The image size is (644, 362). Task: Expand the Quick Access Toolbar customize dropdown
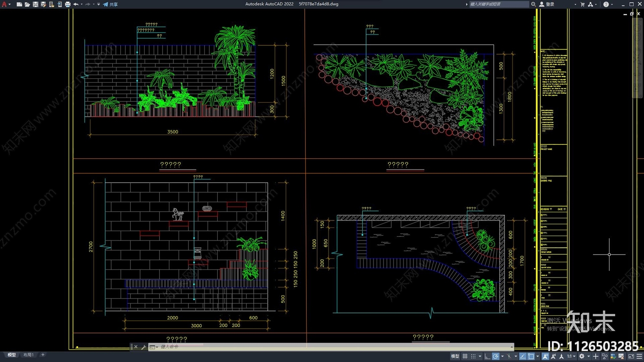99,4
